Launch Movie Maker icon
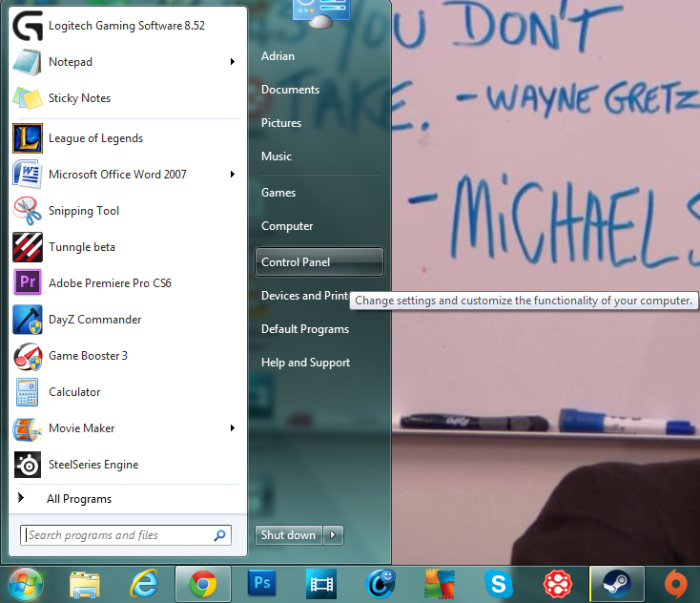The width and height of the screenshot is (700, 603). (x=28, y=427)
